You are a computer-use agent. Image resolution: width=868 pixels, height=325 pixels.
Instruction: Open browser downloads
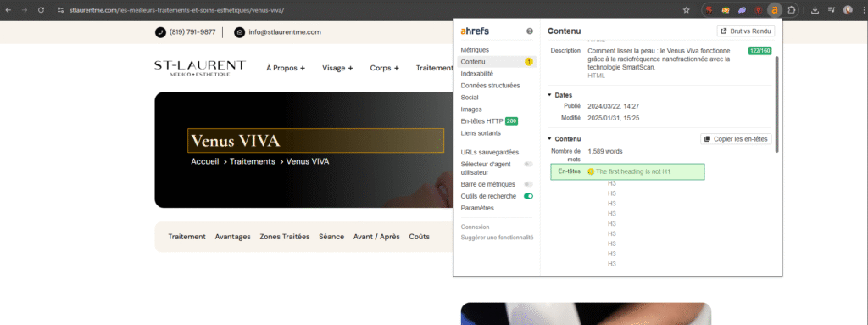(815, 10)
